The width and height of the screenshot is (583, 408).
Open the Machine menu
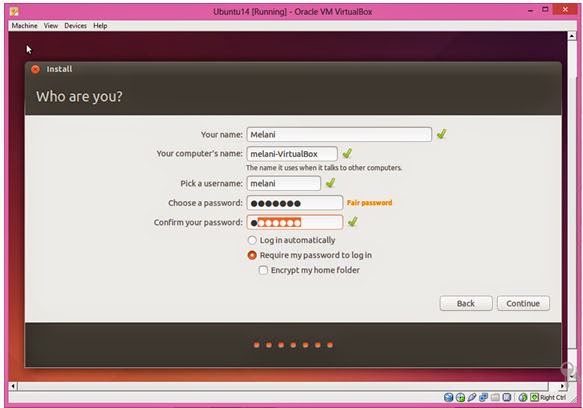24,26
